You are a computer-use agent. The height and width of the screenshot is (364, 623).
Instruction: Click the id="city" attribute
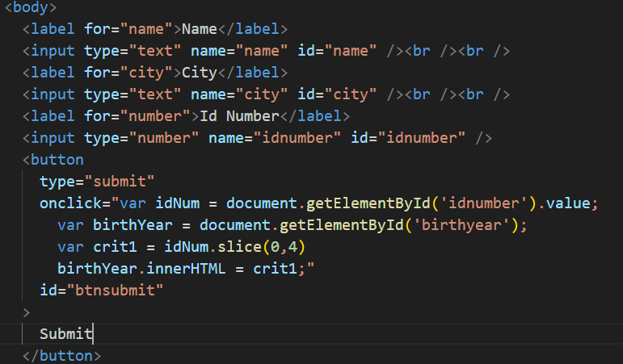[337, 94]
